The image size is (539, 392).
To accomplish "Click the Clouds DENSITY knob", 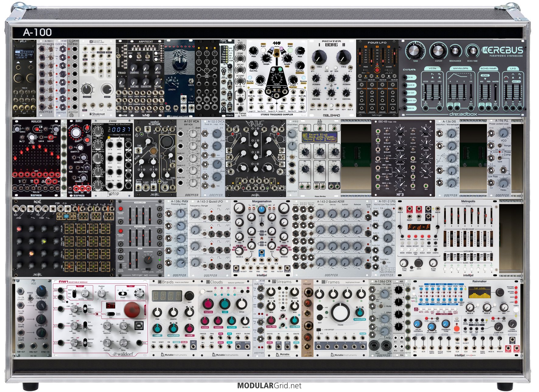I will (218, 321).
